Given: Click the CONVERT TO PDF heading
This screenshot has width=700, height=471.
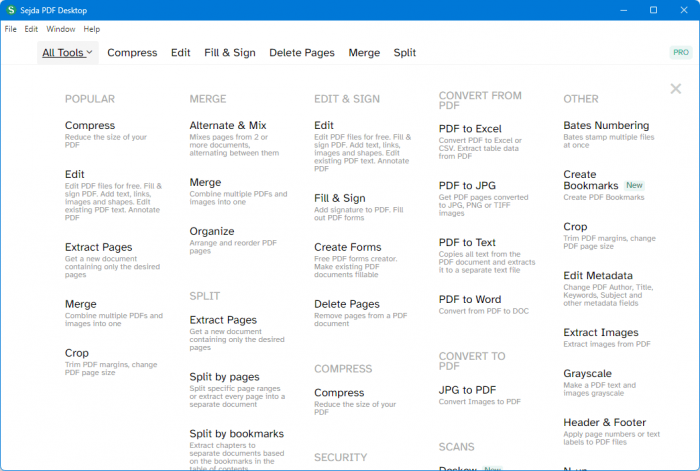Looking at the screenshot, I should point(472,361).
